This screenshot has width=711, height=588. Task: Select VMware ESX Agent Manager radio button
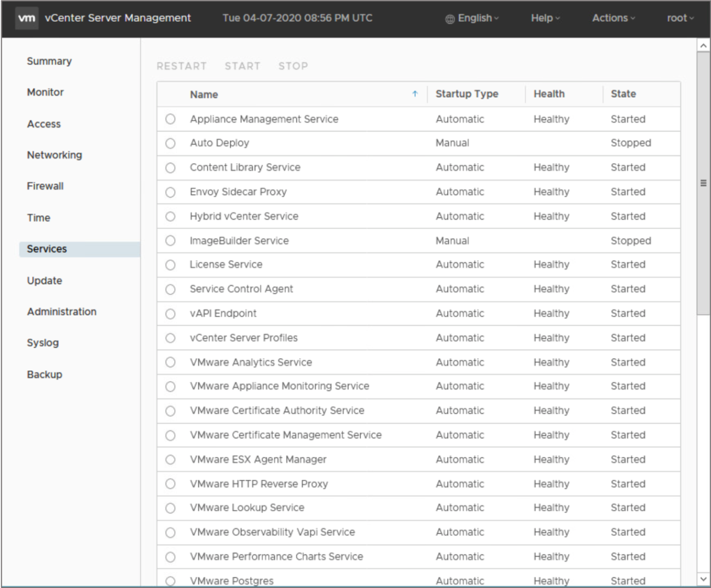[x=170, y=459]
